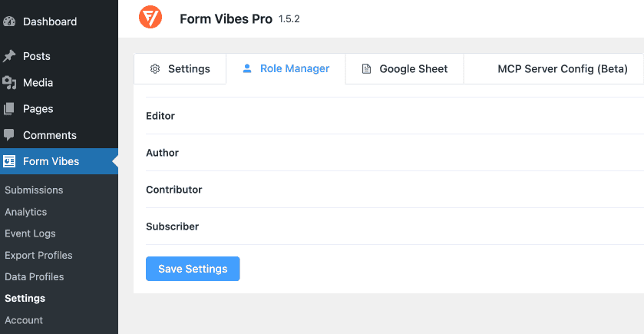
Task: Open Submissions submenu link
Action: pos(34,190)
